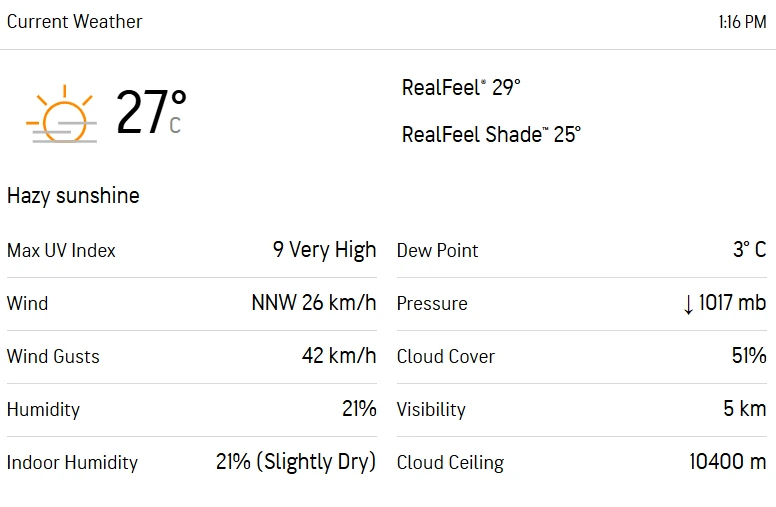Screen dimensions: 776x507
Task: Select the 1:16 PM timestamp
Action: [742, 22]
